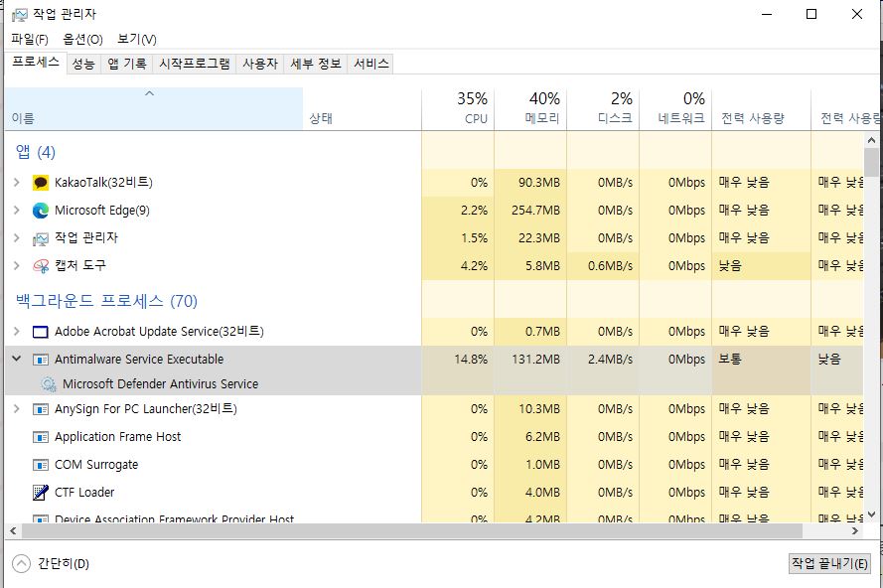Maximize the Task Manager window
The image size is (883, 588).
811,14
